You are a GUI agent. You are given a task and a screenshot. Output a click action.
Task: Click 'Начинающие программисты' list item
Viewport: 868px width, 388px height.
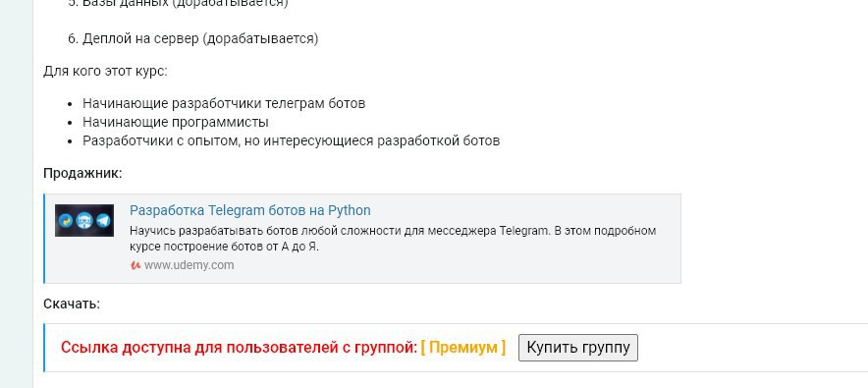coord(176,122)
